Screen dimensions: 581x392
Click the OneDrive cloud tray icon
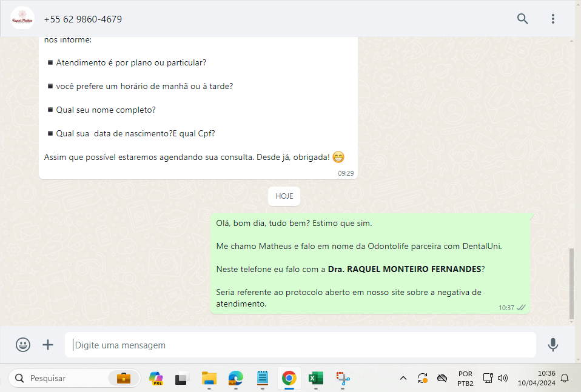click(442, 378)
